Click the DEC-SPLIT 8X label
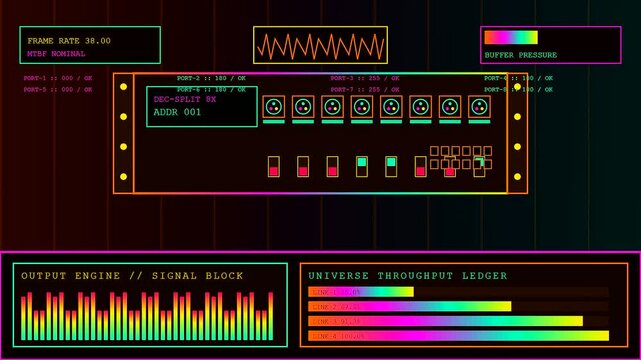Image resolution: width=641 pixels, height=360 pixels. (185, 99)
